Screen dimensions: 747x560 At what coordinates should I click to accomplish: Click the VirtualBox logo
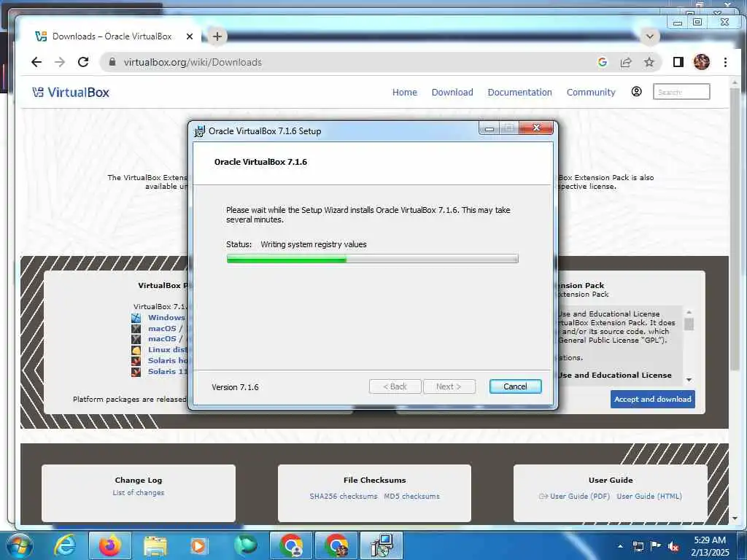[71, 92]
